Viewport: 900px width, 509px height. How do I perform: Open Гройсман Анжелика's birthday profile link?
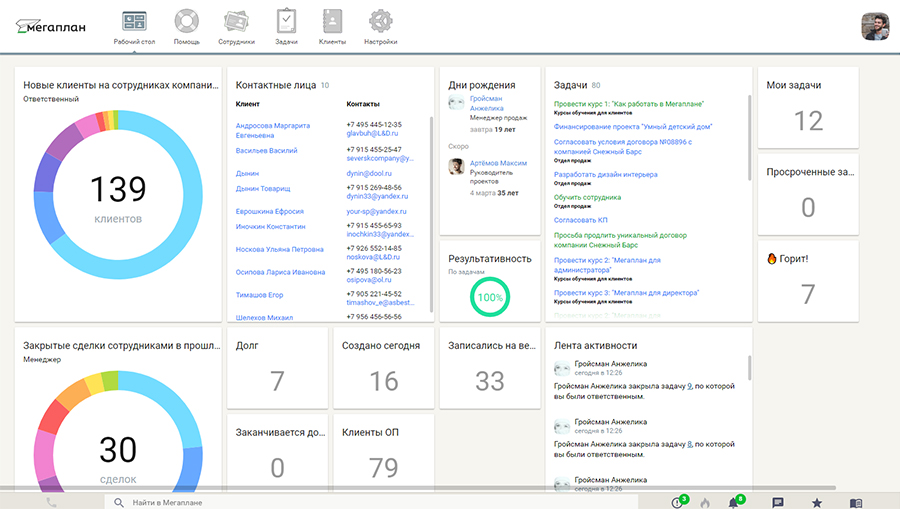(486, 103)
